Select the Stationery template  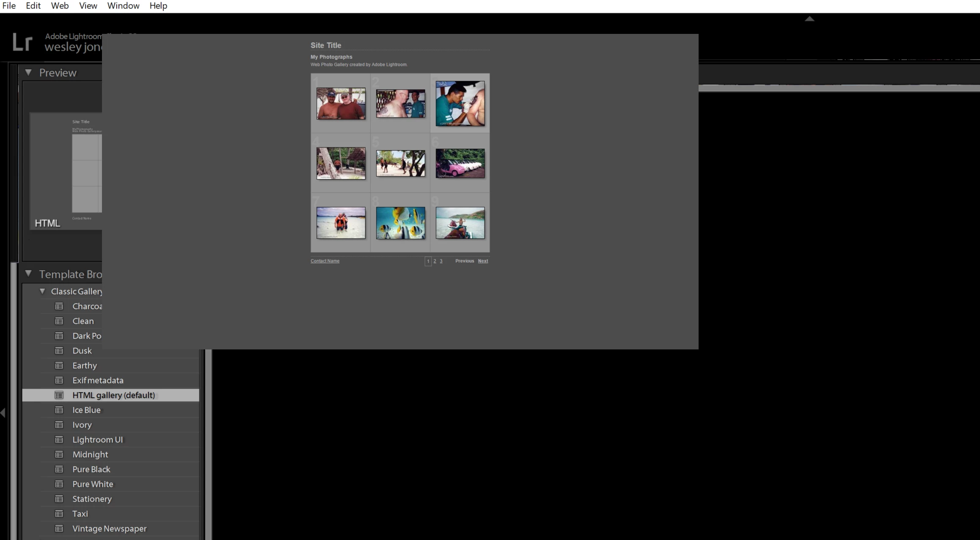coord(92,499)
